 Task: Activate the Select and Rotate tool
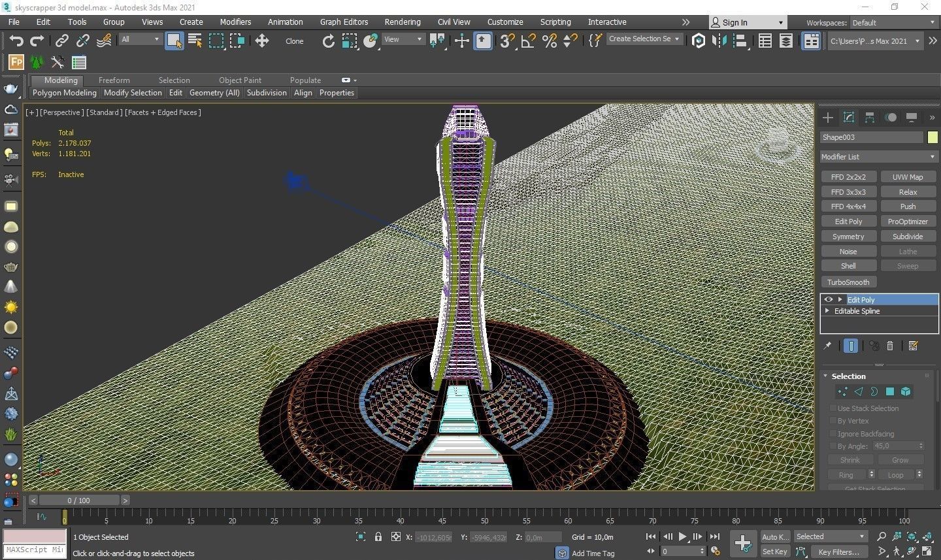point(328,41)
